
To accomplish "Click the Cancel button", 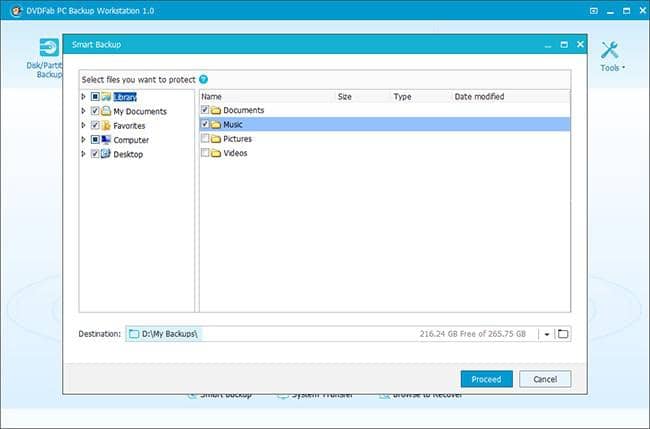I will click(x=545, y=379).
